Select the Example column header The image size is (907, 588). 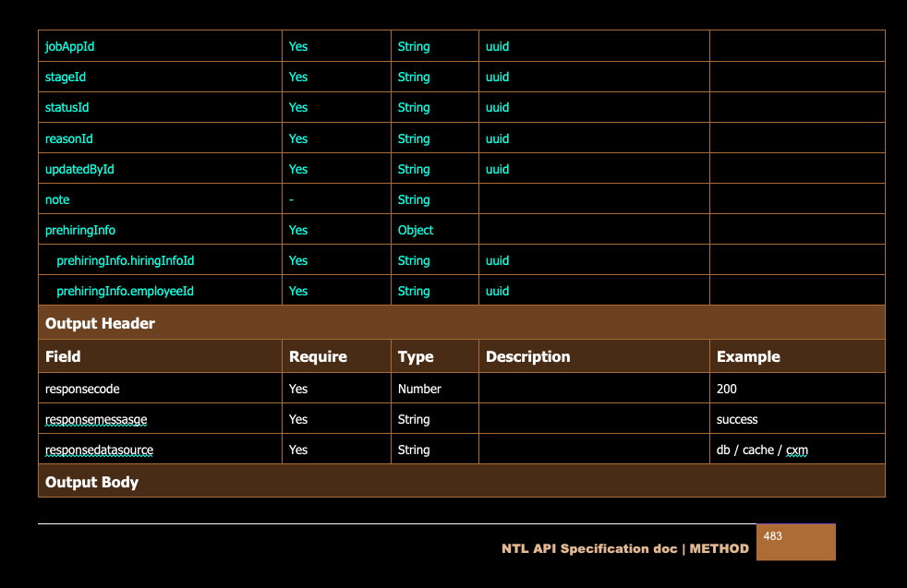click(x=748, y=356)
